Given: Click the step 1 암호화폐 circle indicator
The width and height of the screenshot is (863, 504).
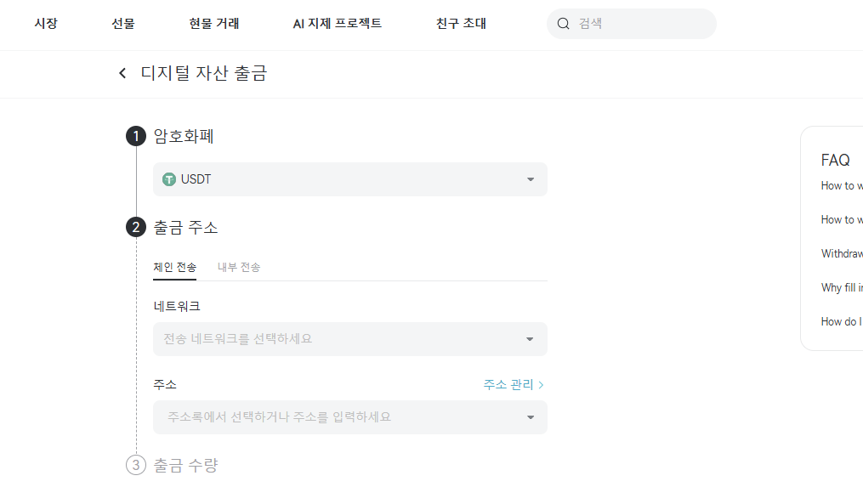Looking at the screenshot, I should pyautogui.click(x=136, y=136).
